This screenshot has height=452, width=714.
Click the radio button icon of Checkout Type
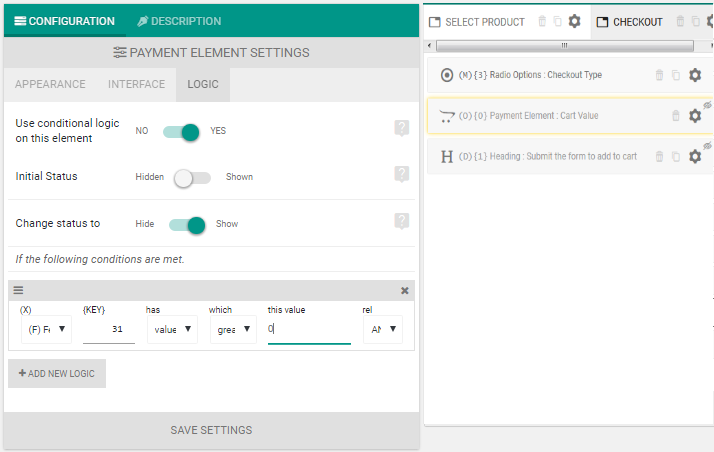coord(447,75)
